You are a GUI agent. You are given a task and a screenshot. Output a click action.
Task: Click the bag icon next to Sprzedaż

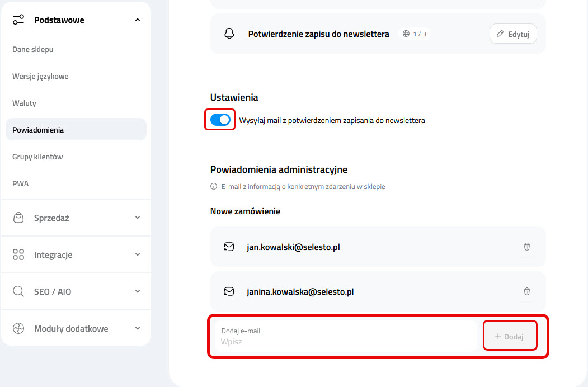(x=18, y=218)
